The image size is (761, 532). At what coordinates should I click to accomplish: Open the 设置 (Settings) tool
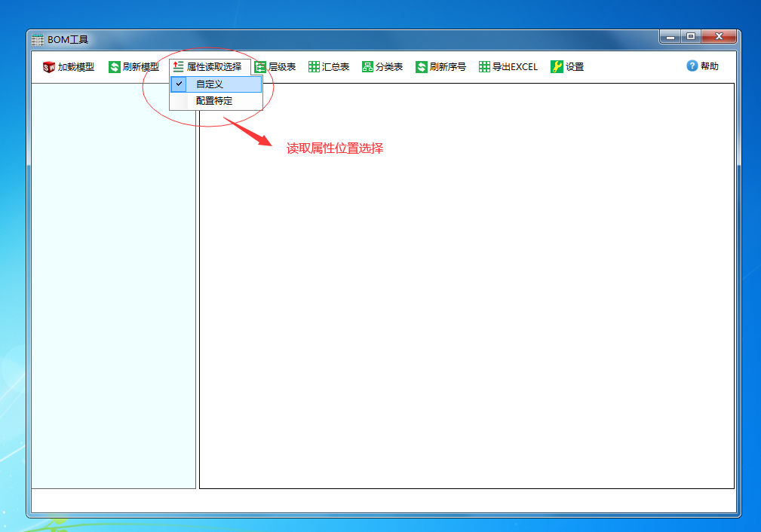pyautogui.click(x=567, y=66)
